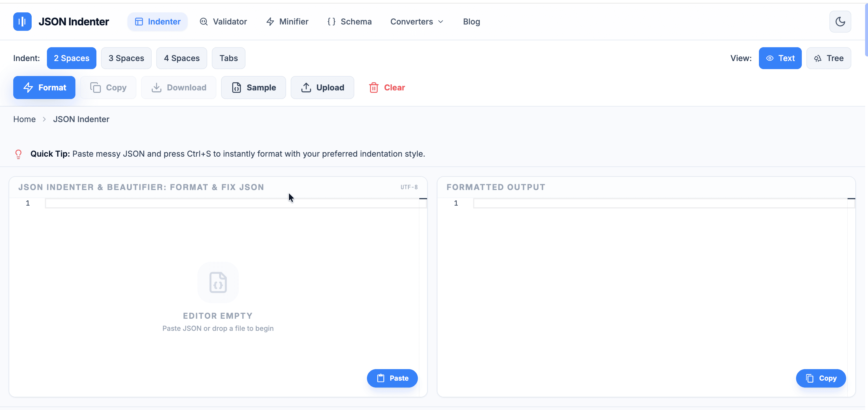The height and width of the screenshot is (410, 868).
Task: Switch view to Tree mode
Action: click(829, 58)
